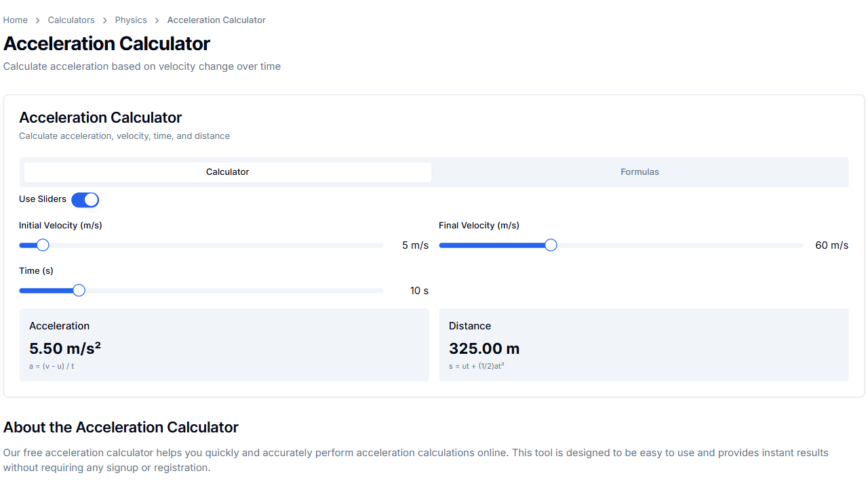Screen dimensions: 868x488
Task: Select the Calculator tab
Action: (x=227, y=171)
